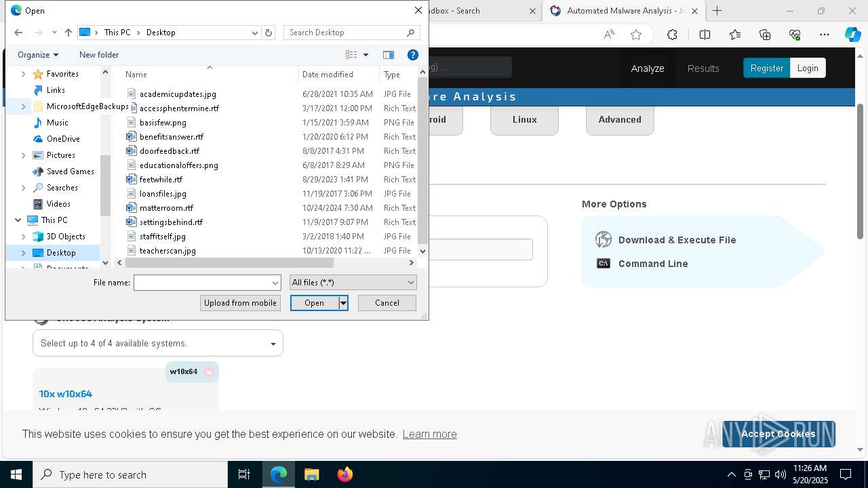This screenshot has width=868, height=488.
Task: Expand the address bar history dropdown
Action: pyautogui.click(x=254, y=33)
